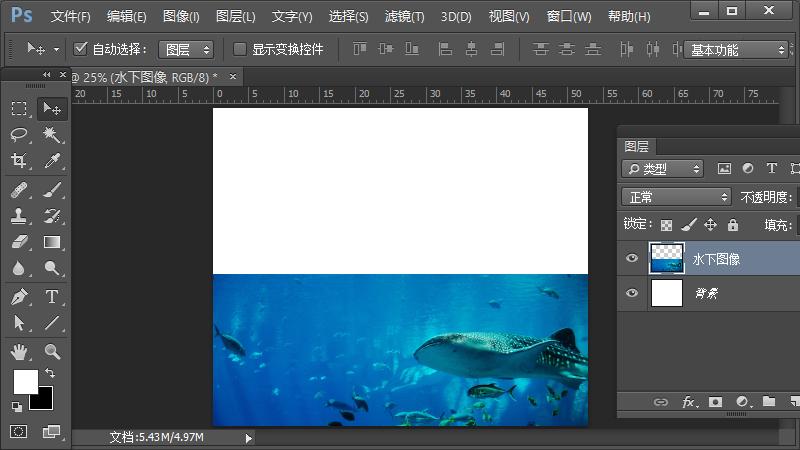Hide the 背景 layer
This screenshot has height=450, width=800.
pos(632,293)
